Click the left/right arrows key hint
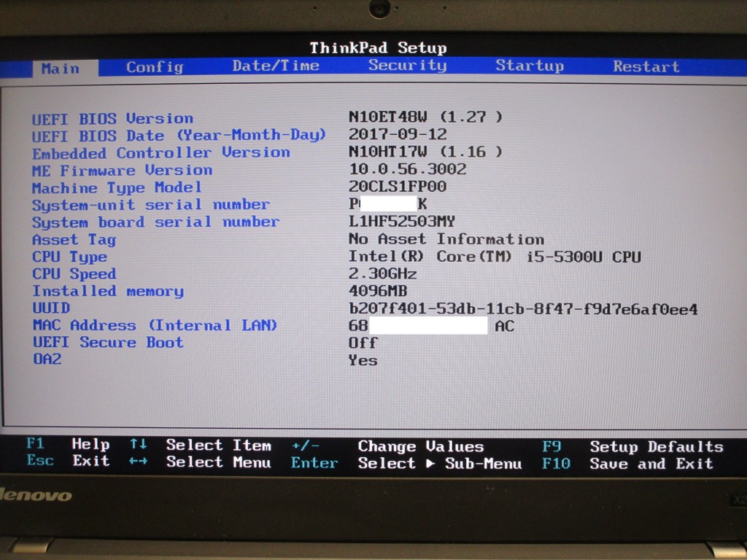 pos(138,461)
